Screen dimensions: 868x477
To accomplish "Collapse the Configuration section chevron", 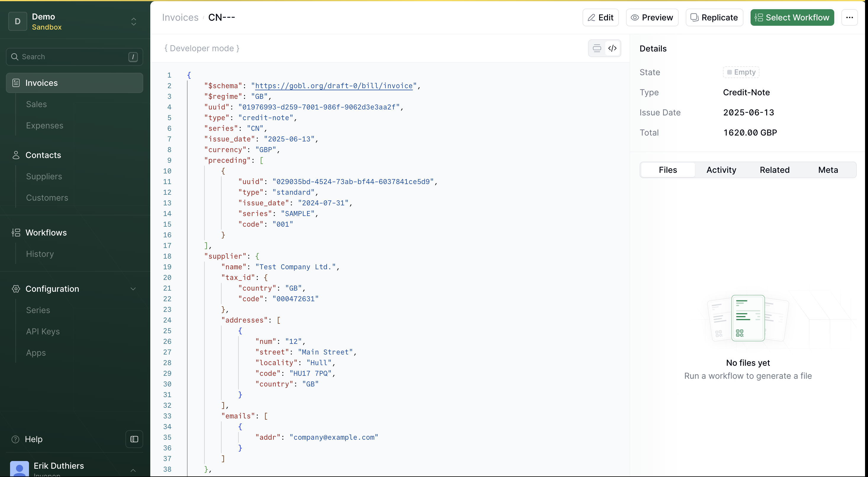I will [x=133, y=289].
